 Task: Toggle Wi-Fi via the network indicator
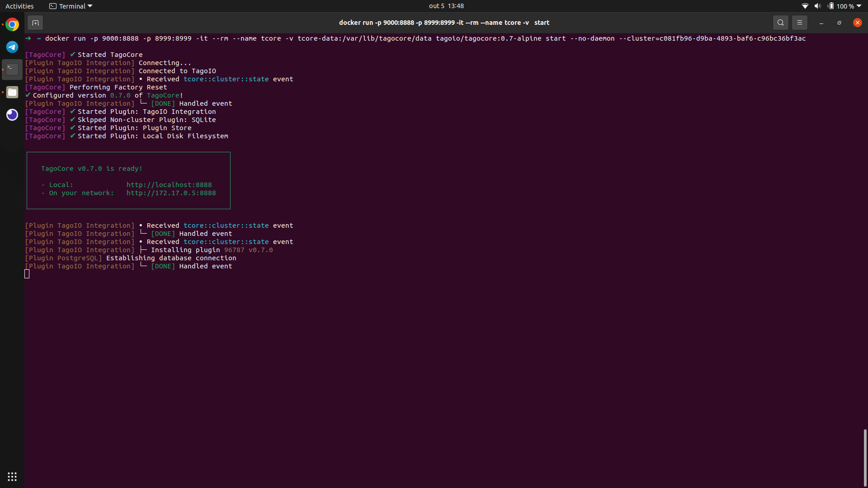tap(805, 6)
